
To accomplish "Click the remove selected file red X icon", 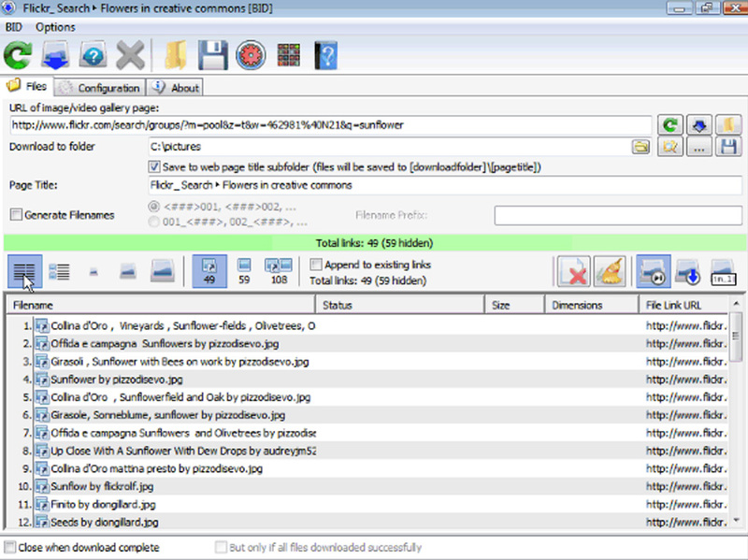I will pos(574,271).
